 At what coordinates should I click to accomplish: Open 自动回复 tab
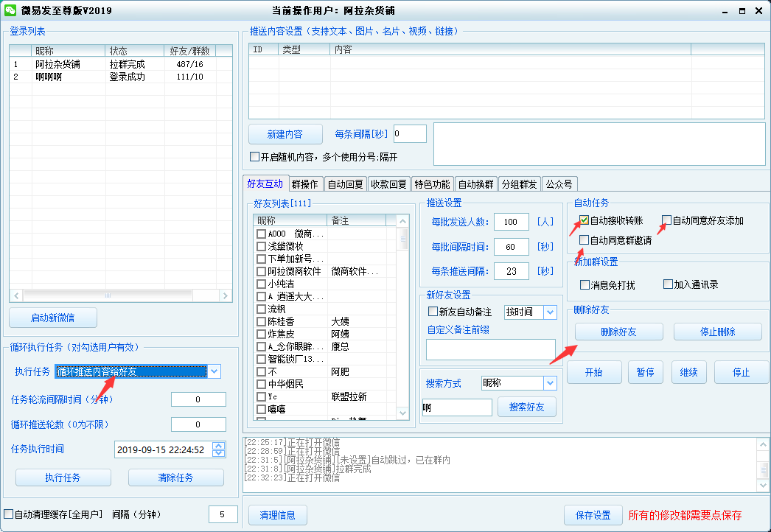click(345, 184)
